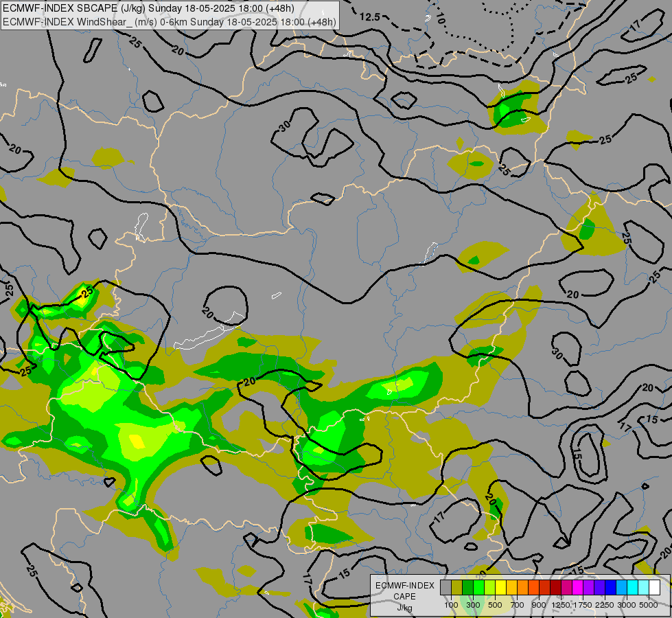Viewport: 672px width, 618px height.
Task: Select the 700 tick value on the legend
Action: 518,605
